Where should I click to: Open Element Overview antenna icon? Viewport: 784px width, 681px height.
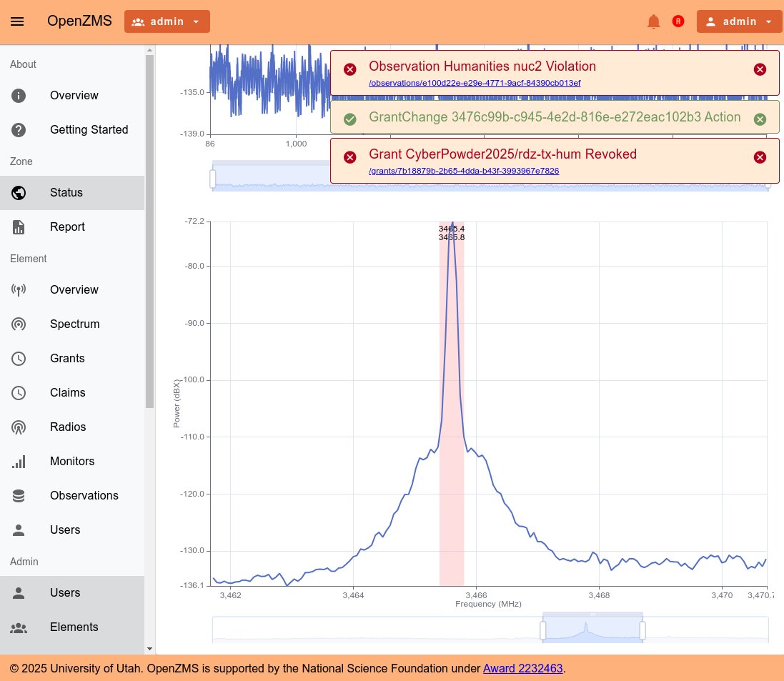click(x=19, y=290)
